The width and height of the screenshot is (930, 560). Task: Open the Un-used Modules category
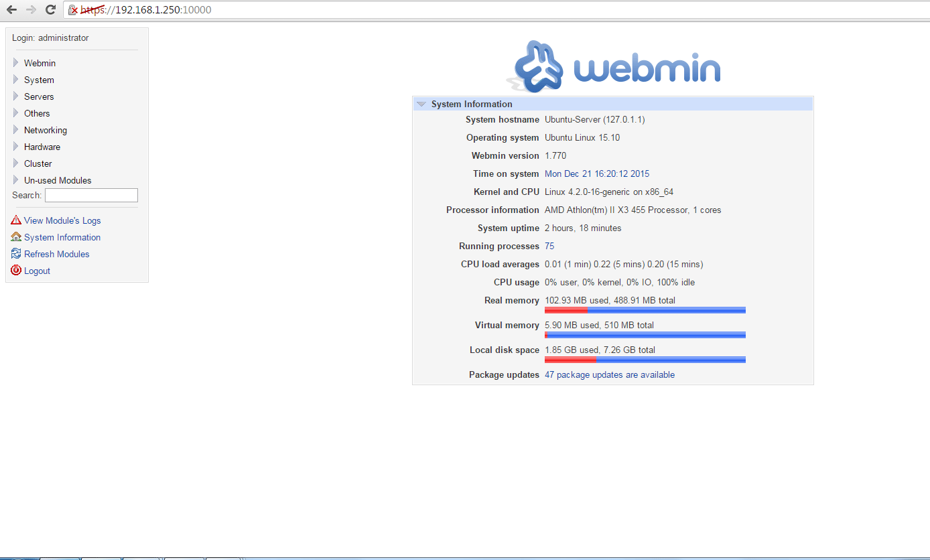[58, 180]
